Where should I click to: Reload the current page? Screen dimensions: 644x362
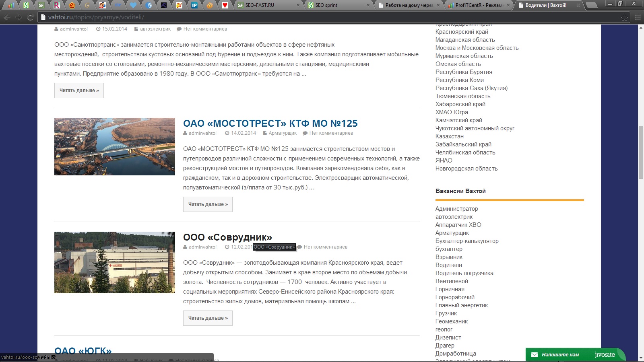coord(30,18)
